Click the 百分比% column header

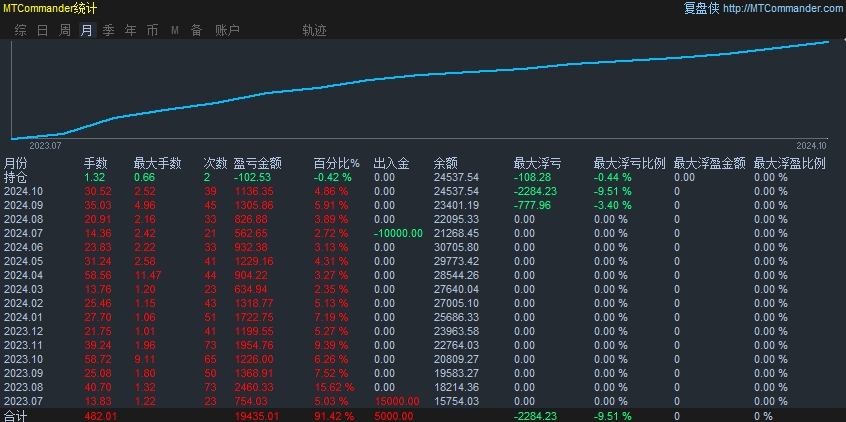click(x=337, y=163)
